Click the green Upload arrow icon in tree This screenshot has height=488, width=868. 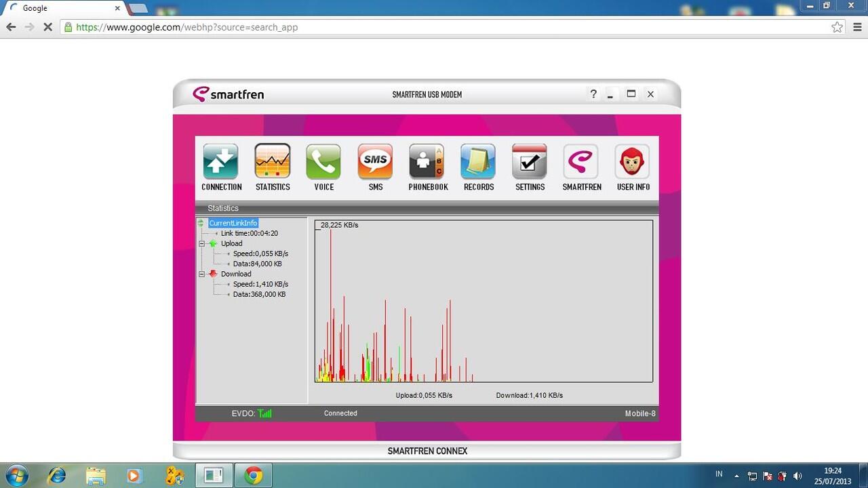[x=213, y=243]
